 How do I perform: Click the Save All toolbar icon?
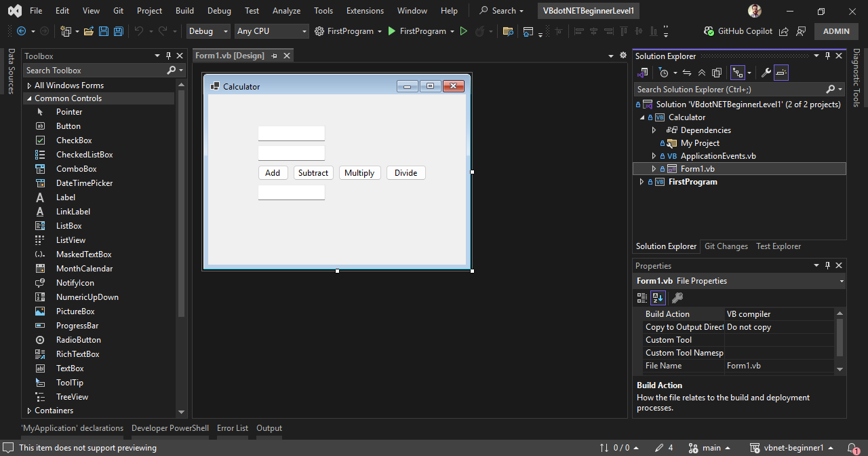[118, 31]
